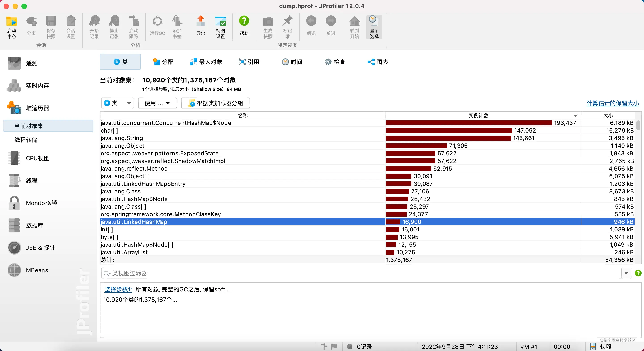This screenshot has height=351, width=644.
Task: Click the 计算估计的保留大小 link
Action: (613, 103)
